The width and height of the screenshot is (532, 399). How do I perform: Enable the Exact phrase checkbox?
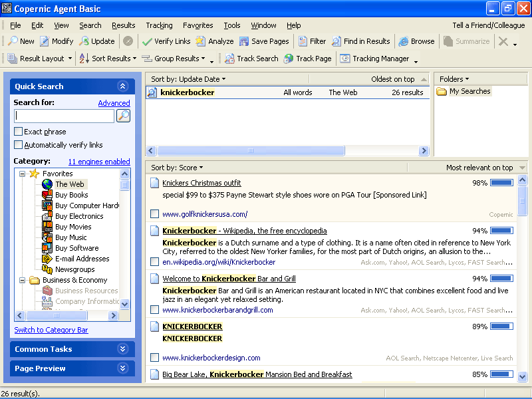19,131
